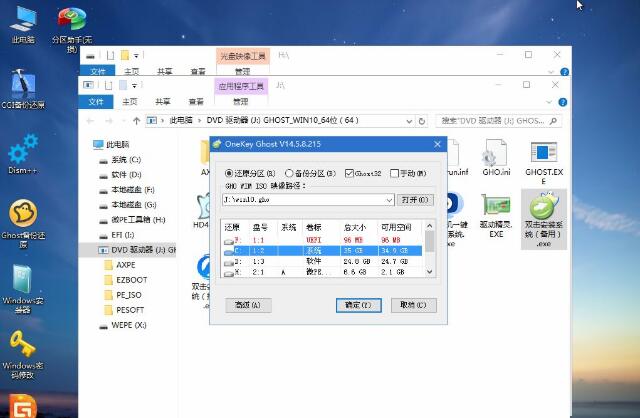Open the 查看 ribbon tab
The height and width of the screenshot is (418, 640).
pyautogui.click(x=198, y=101)
